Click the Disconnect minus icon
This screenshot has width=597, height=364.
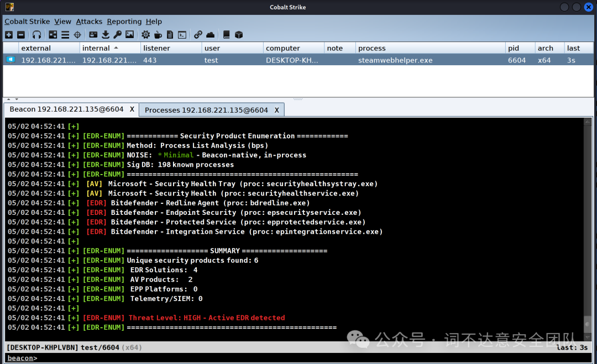pyautogui.click(x=21, y=35)
